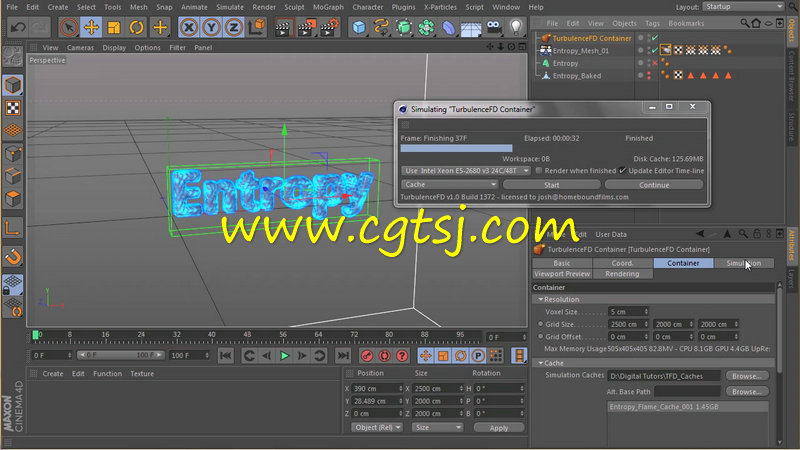Toggle Update Editor Time-line checkbox
The image size is (800, 450).
tap(622, 171)
